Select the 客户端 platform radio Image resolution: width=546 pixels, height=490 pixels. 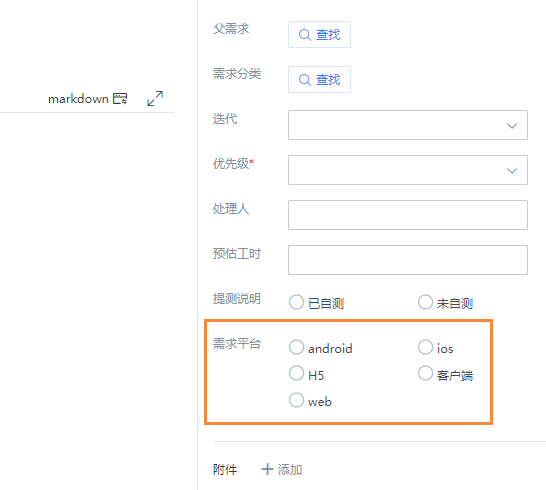click(425, 373)
